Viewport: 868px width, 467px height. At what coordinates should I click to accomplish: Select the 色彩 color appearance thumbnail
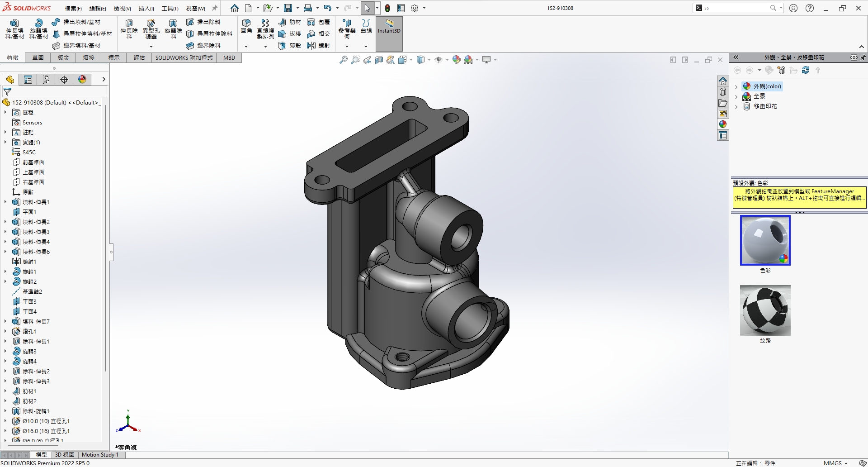[x=765, y=240]
